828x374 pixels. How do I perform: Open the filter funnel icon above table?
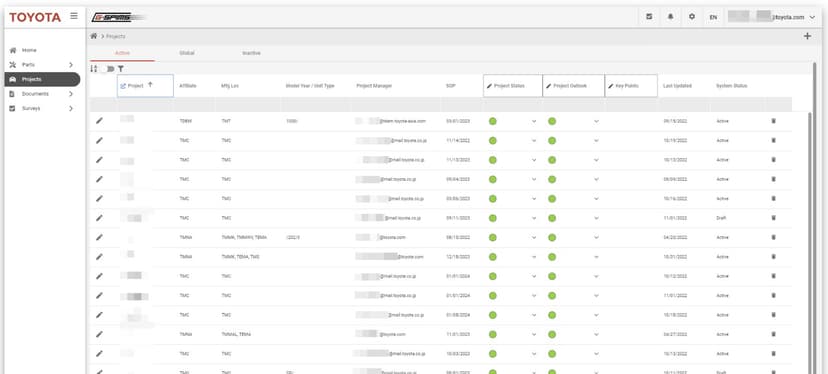coord(121,69)
